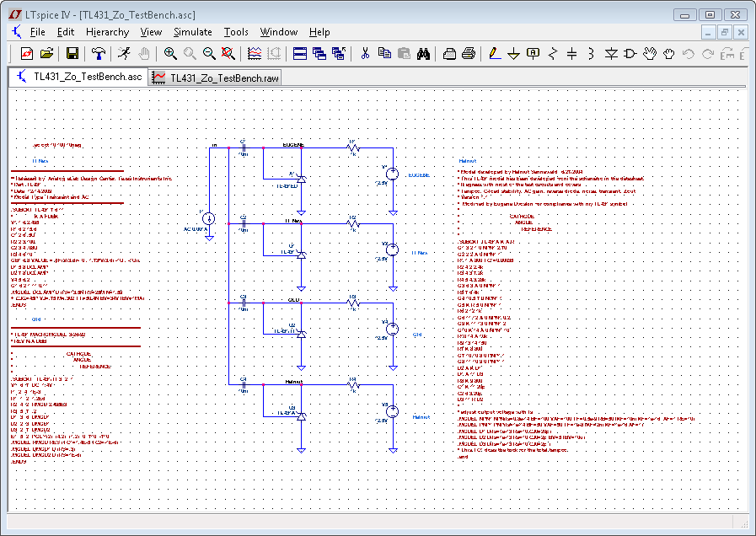Screen dimensions: 756x536
Task: Pick the Resistor placement tool
Action: click(553, 53)
